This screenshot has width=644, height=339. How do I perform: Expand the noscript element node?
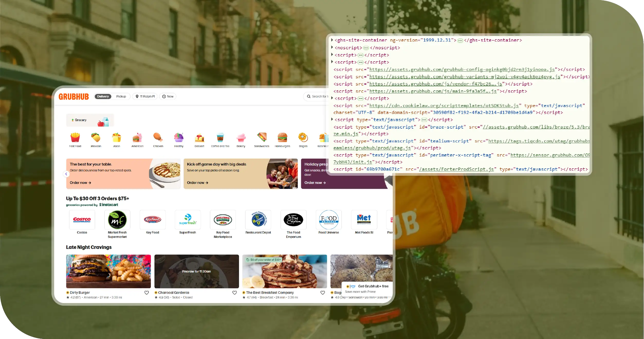[x=332, y=47]
